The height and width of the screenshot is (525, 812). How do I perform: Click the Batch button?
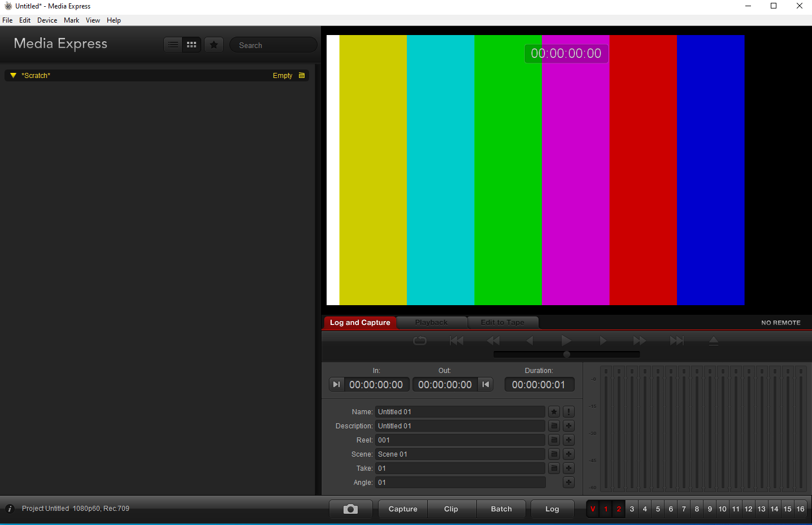pyautogui.click(x=501, y=509)
